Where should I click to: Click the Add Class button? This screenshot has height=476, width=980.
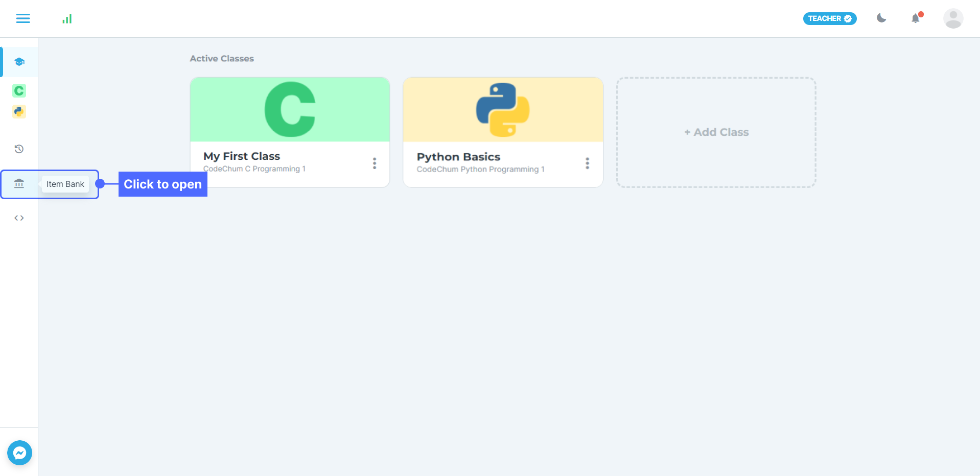coord(716,132)
